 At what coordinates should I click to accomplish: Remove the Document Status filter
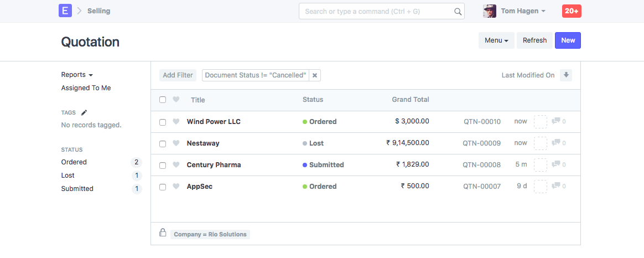point(314,75)
